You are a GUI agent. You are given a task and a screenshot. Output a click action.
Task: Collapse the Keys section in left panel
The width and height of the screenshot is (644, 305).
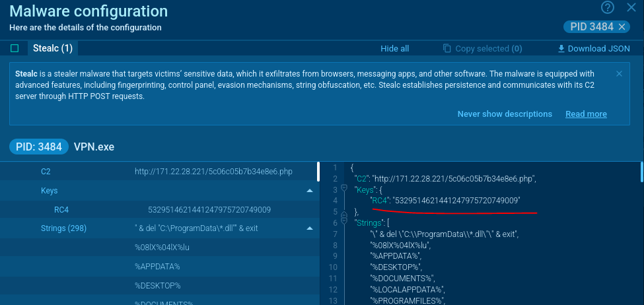309,191
